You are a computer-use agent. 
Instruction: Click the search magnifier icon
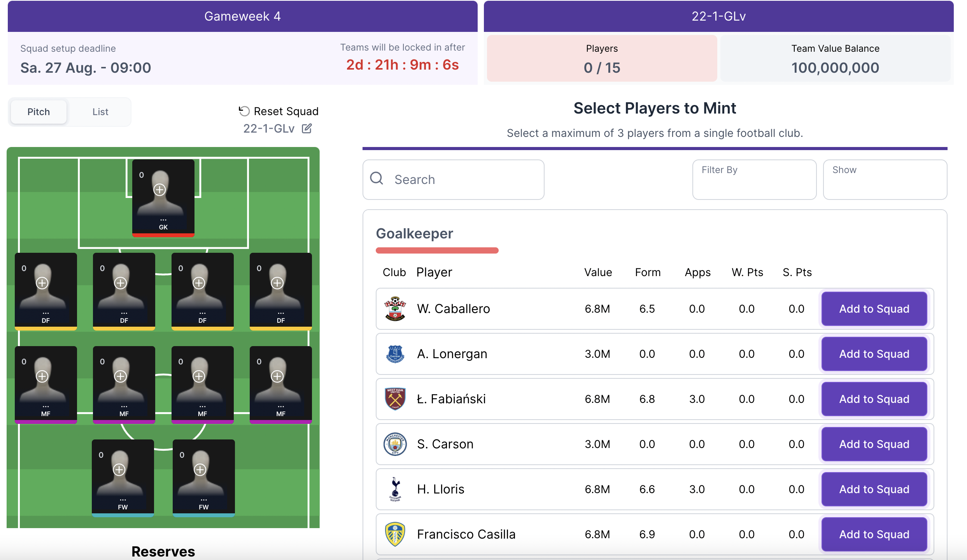click(377, 179)
